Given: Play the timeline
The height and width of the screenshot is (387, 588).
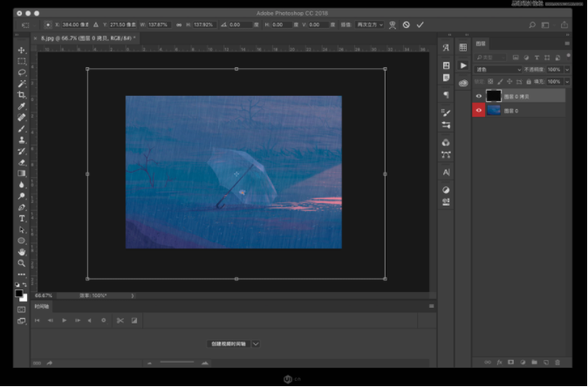Looking at the screenshot, I should click(65, 320).
